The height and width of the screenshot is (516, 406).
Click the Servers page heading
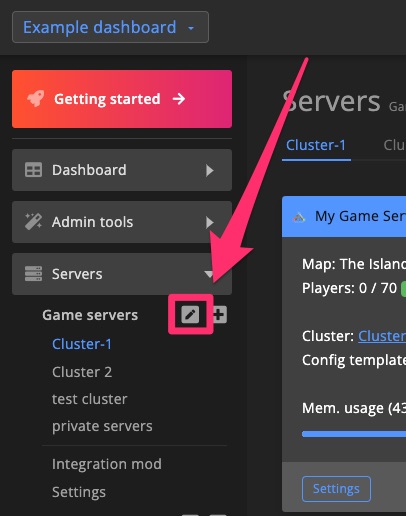(x=332, y=101)
